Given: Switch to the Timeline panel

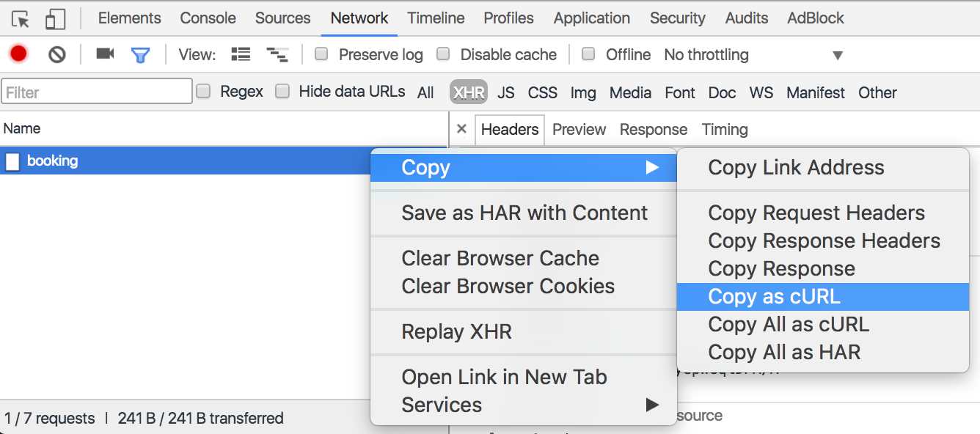Looking at the screenshot, I should pyautogui.click(x=436, y=18).
